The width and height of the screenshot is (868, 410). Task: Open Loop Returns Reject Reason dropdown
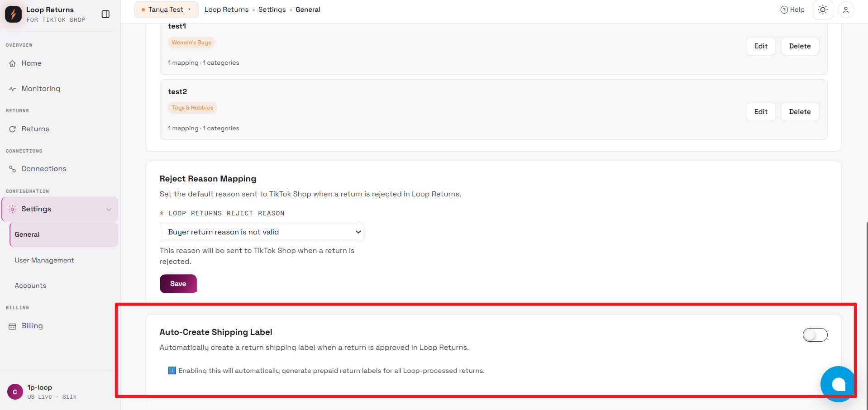click(261, 232)
